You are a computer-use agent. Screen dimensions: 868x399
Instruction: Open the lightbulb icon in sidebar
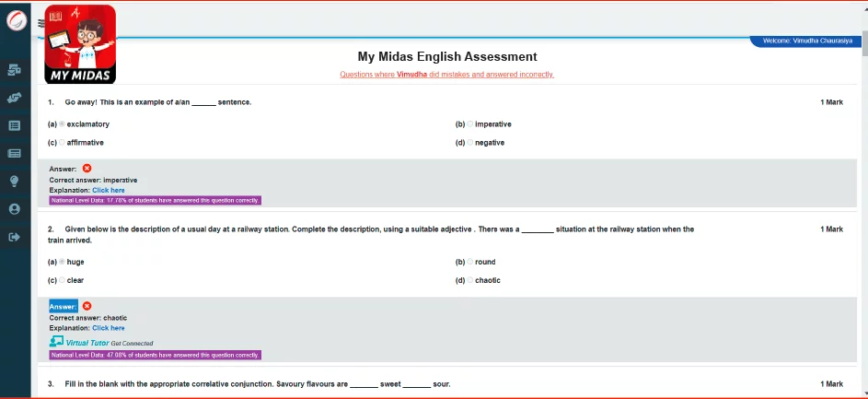tap(14, 182)
